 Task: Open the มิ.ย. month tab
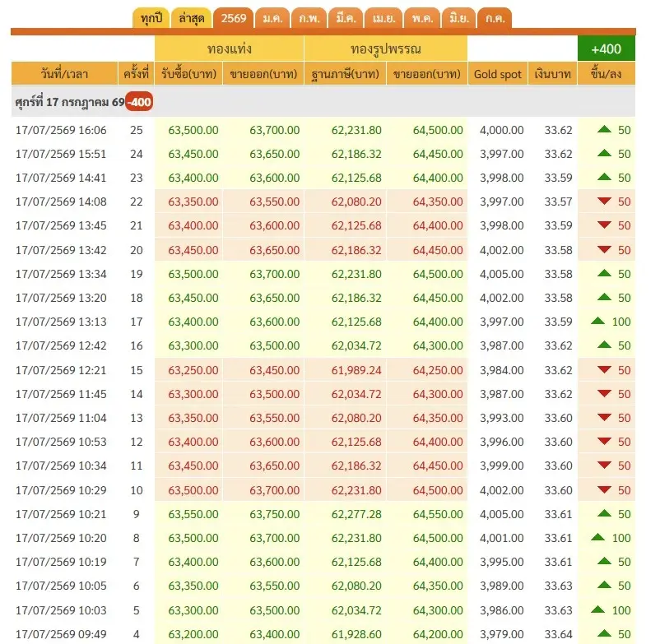(x=459, y=19)
